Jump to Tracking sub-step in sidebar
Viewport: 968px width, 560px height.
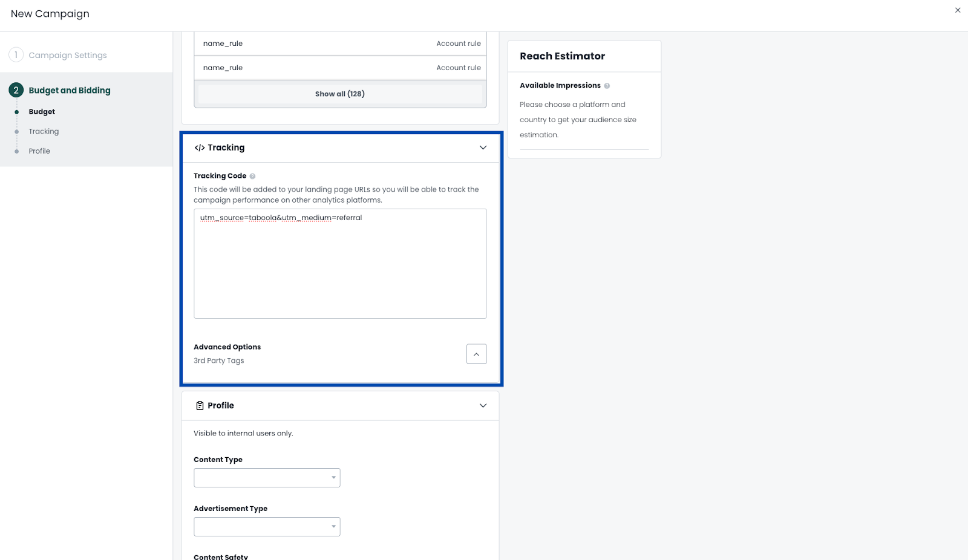(x=44, y=131)
